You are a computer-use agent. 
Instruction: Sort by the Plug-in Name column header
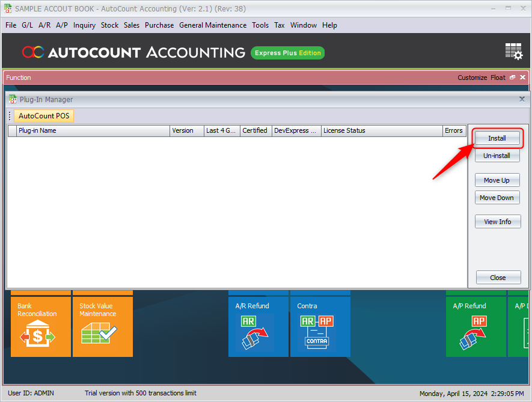pyautogui.click(x=93, y=130)
